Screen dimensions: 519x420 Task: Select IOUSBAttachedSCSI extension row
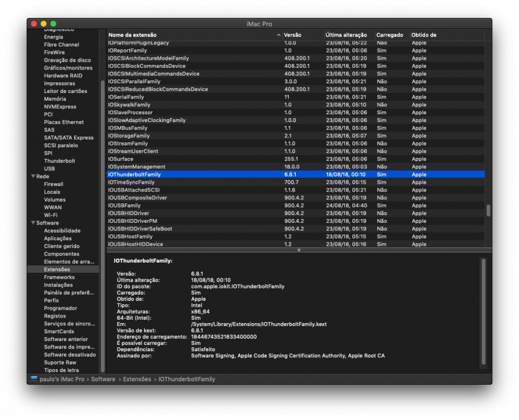(x=296, y=190)
